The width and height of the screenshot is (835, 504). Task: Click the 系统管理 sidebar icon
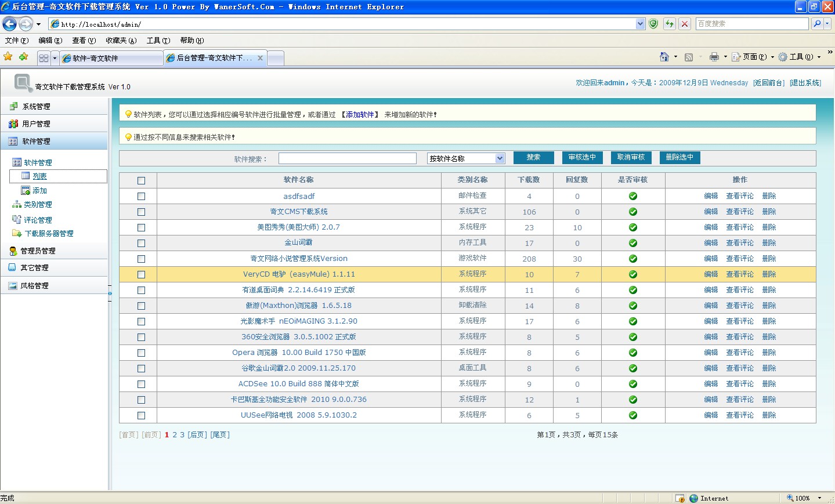pos(13,106)
